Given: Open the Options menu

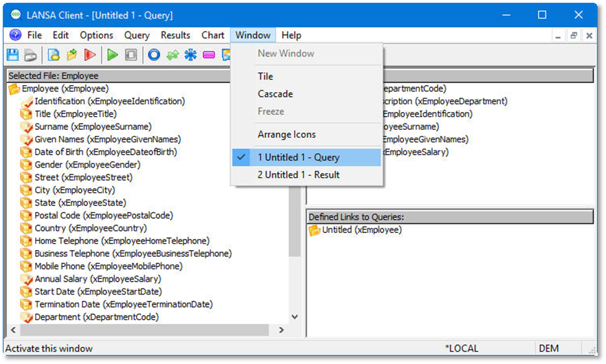Looking at the screenshot, I should point(96,35).
